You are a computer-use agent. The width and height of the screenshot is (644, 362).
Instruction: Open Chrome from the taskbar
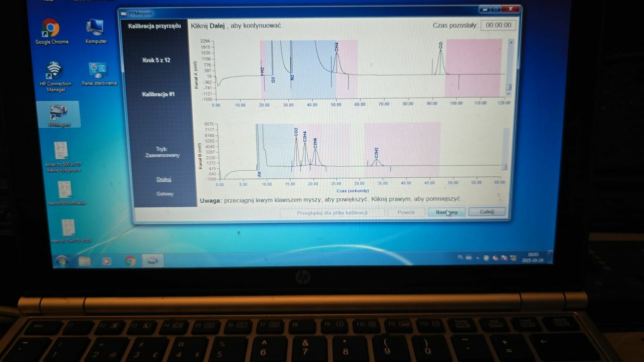pyautogui.click(x=130, y=261)
